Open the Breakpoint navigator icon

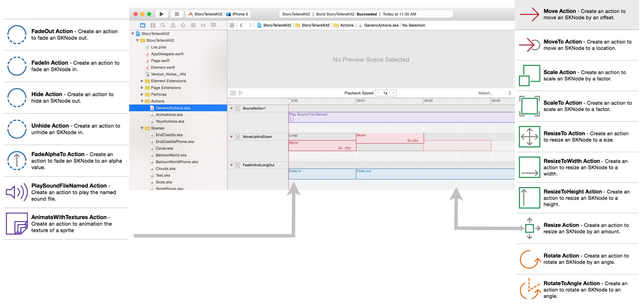coord(203,25)
